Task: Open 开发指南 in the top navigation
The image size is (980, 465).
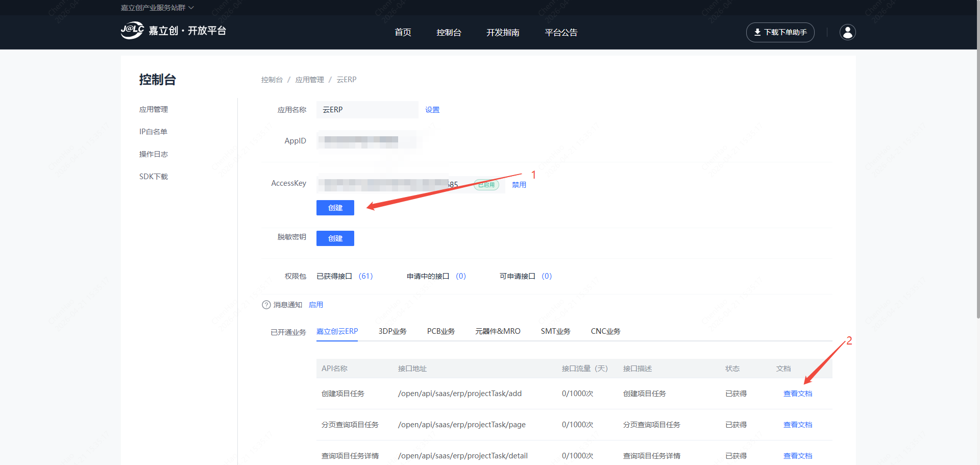Action: [503, 33]
